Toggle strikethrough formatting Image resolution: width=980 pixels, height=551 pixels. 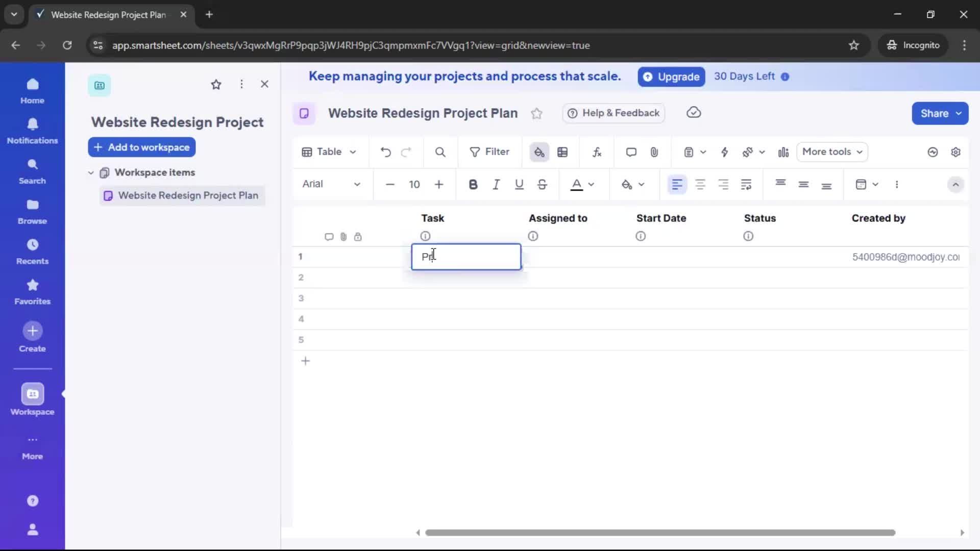point(542,185)
